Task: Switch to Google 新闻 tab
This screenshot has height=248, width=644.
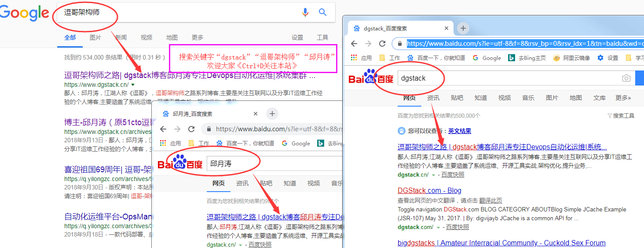Action: tap(121, 37)
